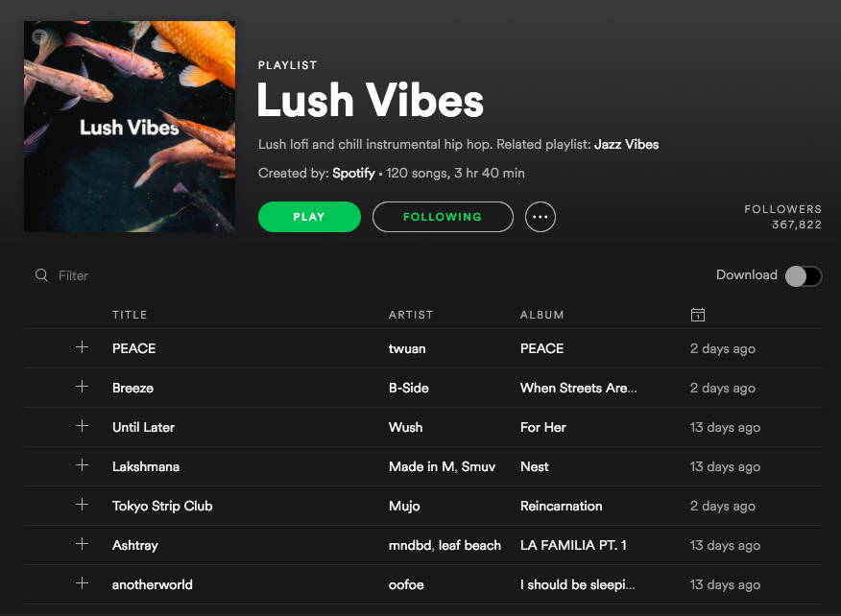Click the Lush Vibes cover art thumbnail
The image size is (841, 616).
coord(130,127)
